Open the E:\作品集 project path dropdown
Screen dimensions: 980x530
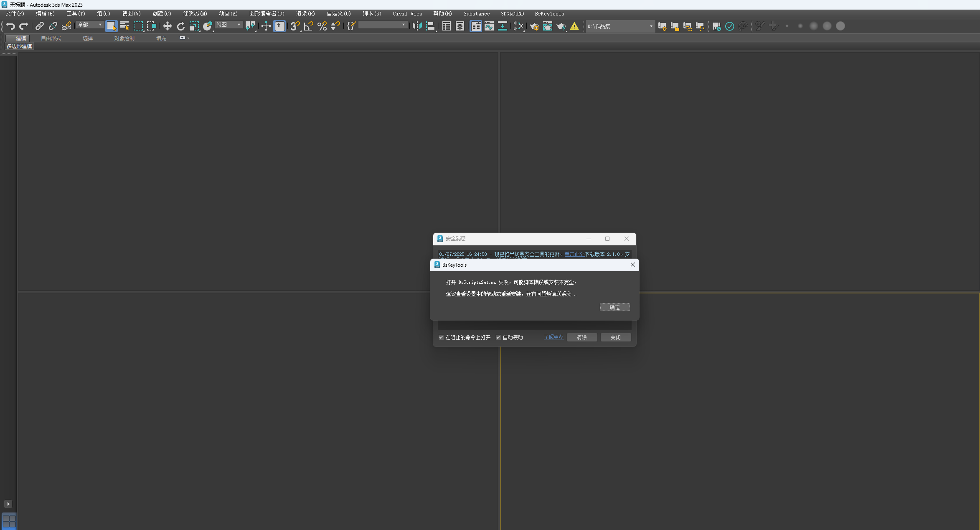tap(620, 26)
